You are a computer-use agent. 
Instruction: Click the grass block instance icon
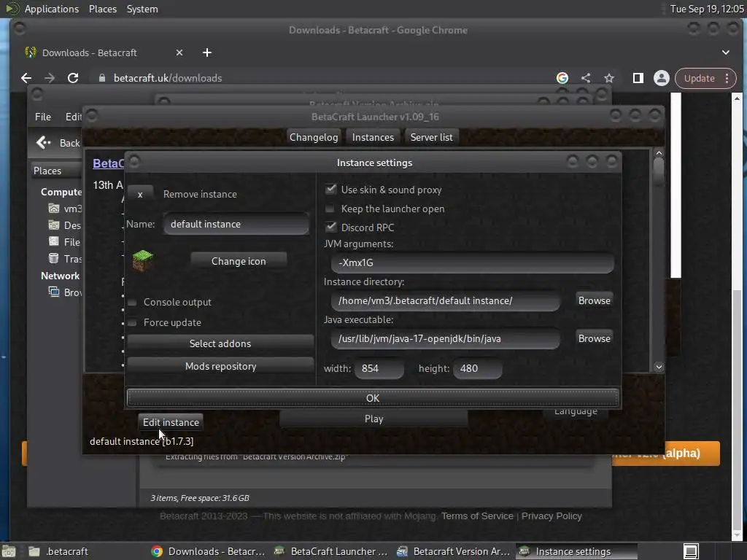pos(142,260)
